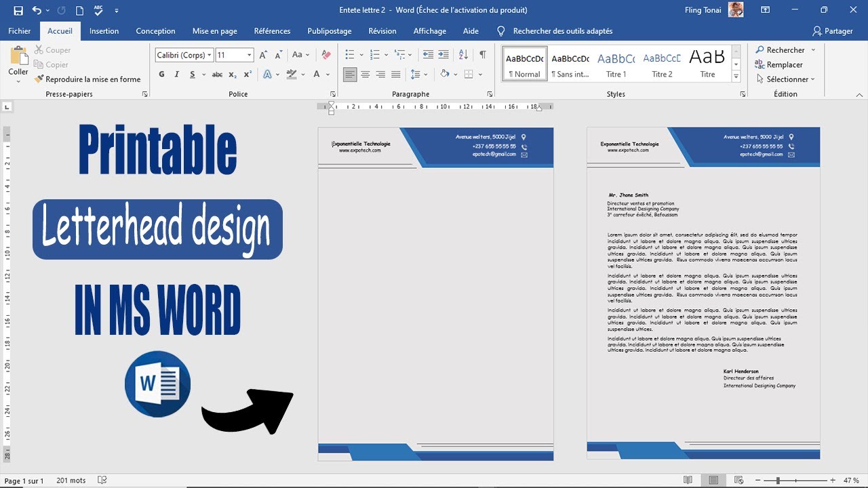
Task: Apply text effects with the outlined A icon
Action: point(268,75)
